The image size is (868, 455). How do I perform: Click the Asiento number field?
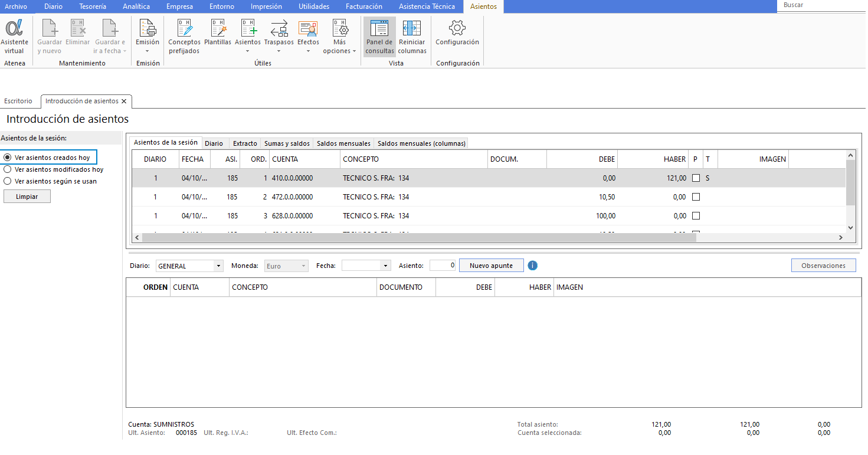(x=443, y=266)
